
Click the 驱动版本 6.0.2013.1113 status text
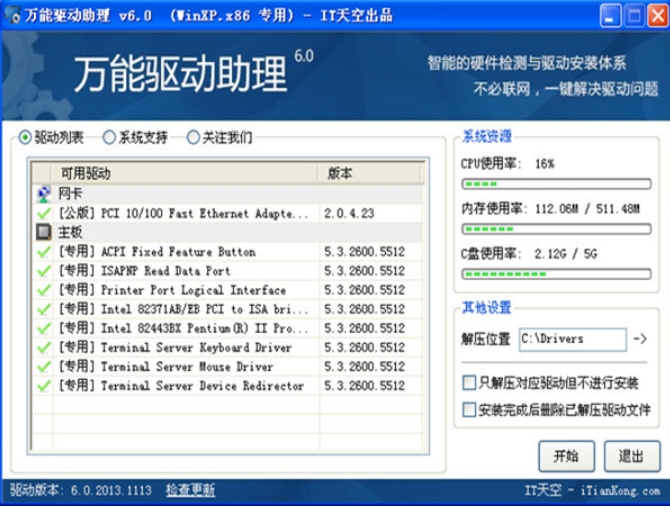pos(81,490)
